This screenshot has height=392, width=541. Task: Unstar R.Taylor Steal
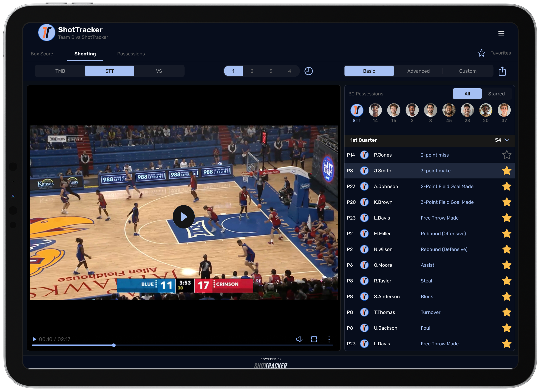point(506,281)
